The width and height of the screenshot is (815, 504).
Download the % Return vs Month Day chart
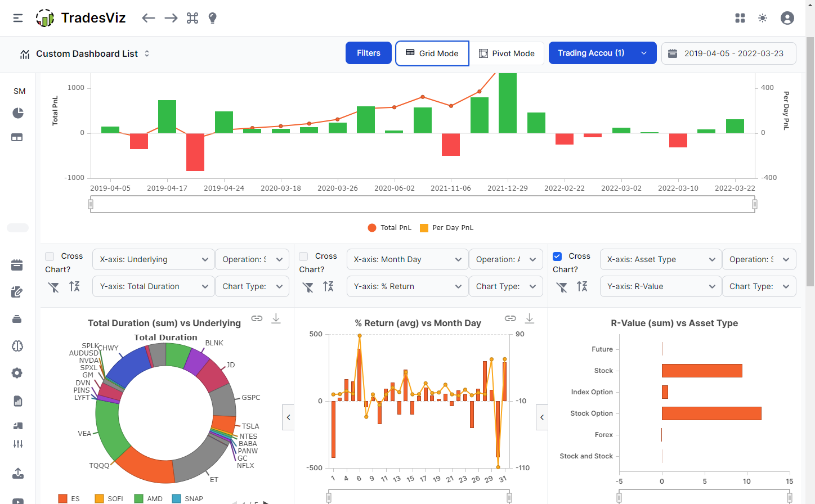(x=529, y=318)
